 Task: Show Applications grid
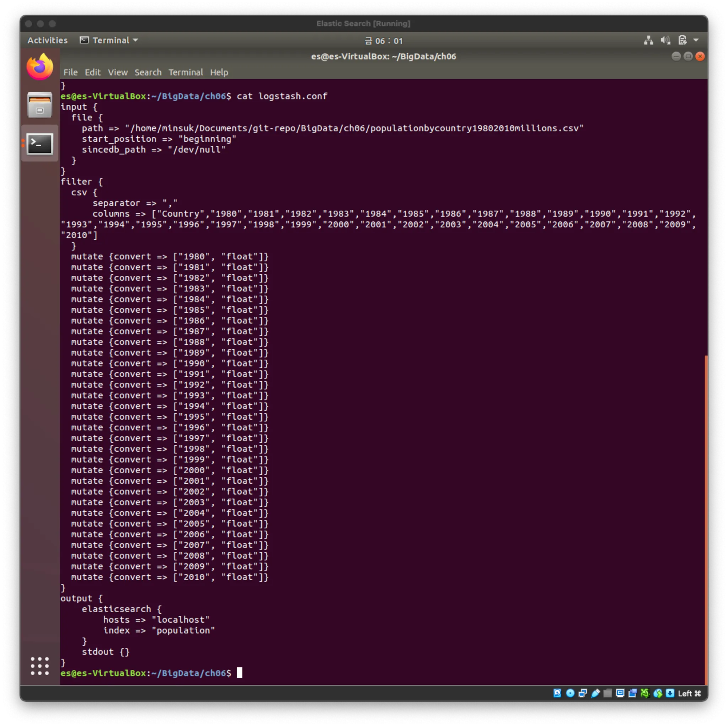[x=39, y=666]
